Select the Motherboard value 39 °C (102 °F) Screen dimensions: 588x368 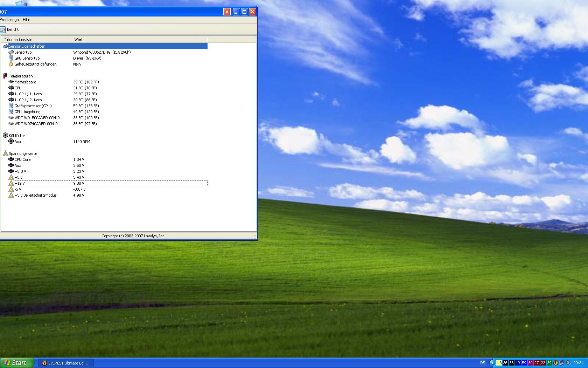click(x=86, y=82)
